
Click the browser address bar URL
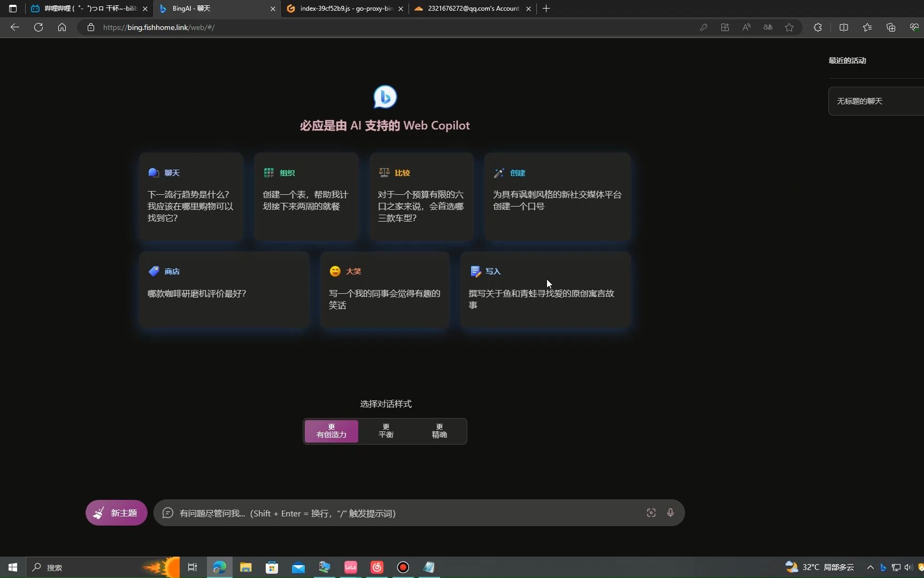[x=159, y=27]
